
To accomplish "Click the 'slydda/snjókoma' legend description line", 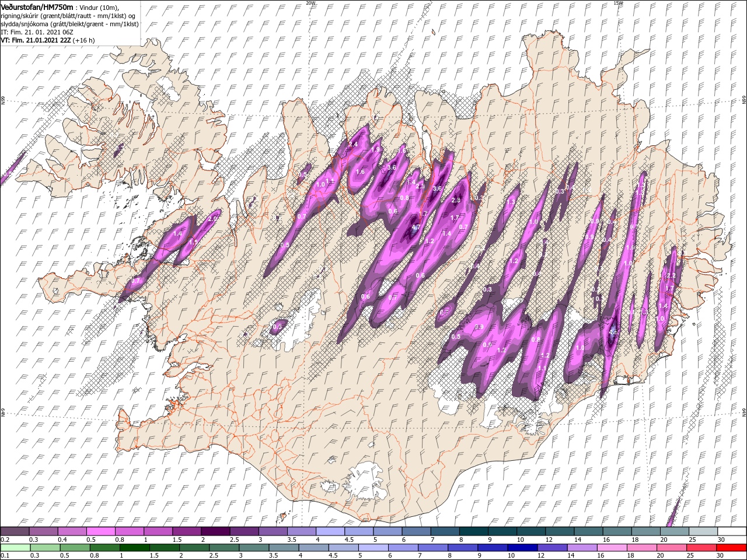I will [x=69, y=23].
